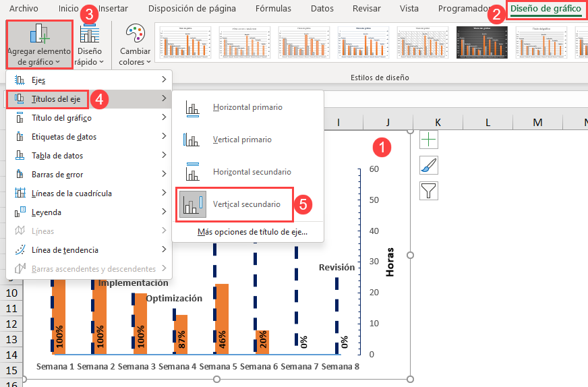Viewport: 588px width, 387px height.
Task: Open Línea de tendencia submenu
Action: pos(89,249)
